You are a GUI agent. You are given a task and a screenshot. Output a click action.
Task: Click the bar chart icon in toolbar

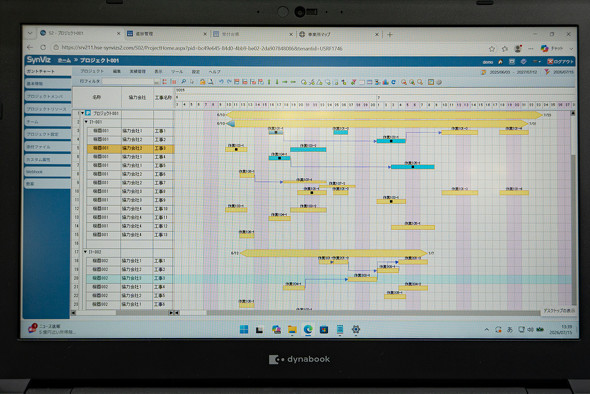[x=386, y=82]
